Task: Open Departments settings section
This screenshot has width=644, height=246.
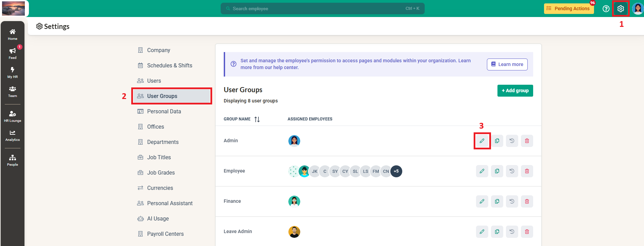Action: click(163, 142)
